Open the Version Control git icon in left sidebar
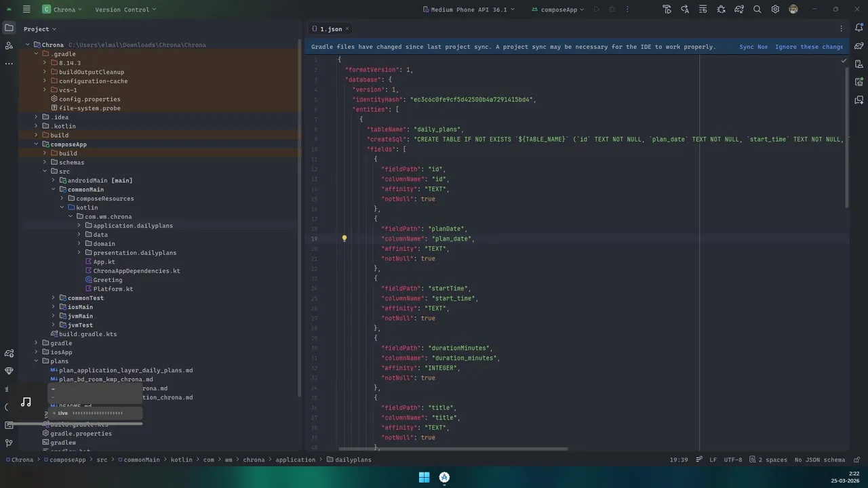868x488 pixels. (x=9, y=443)
